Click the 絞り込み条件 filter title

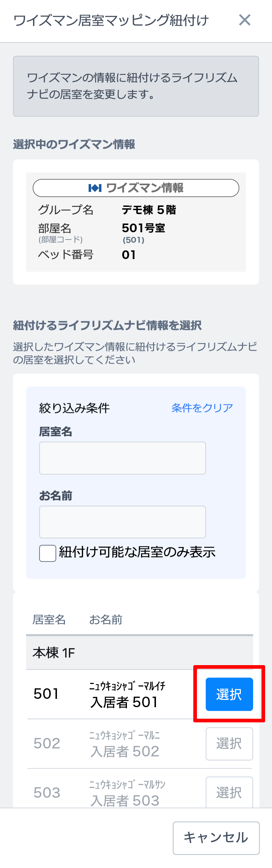point(74,408)
